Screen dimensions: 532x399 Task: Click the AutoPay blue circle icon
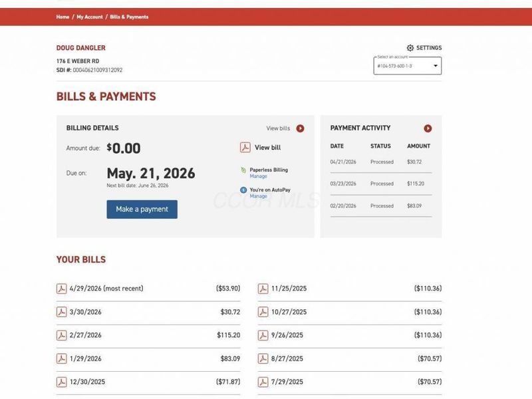(x=243, y=190)
